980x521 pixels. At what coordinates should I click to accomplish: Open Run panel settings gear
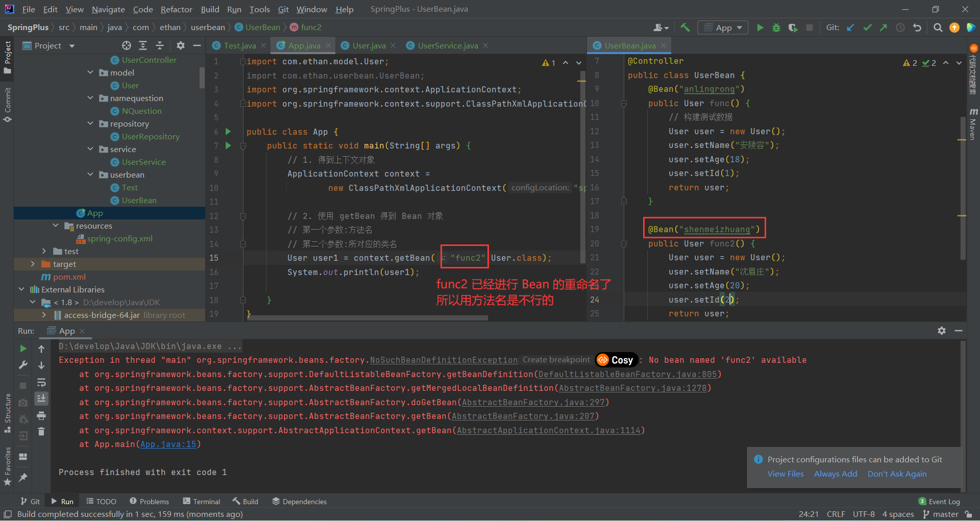point(942,331)
